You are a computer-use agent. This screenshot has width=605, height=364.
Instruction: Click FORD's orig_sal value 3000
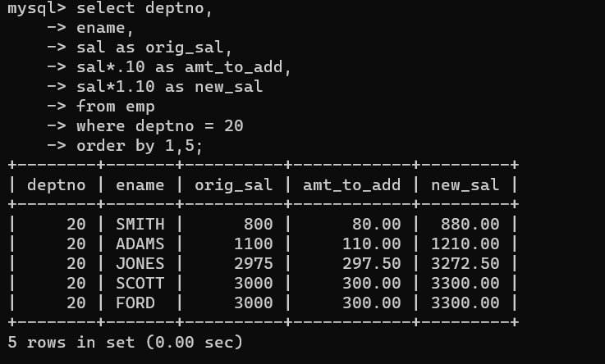coord(254,303)
